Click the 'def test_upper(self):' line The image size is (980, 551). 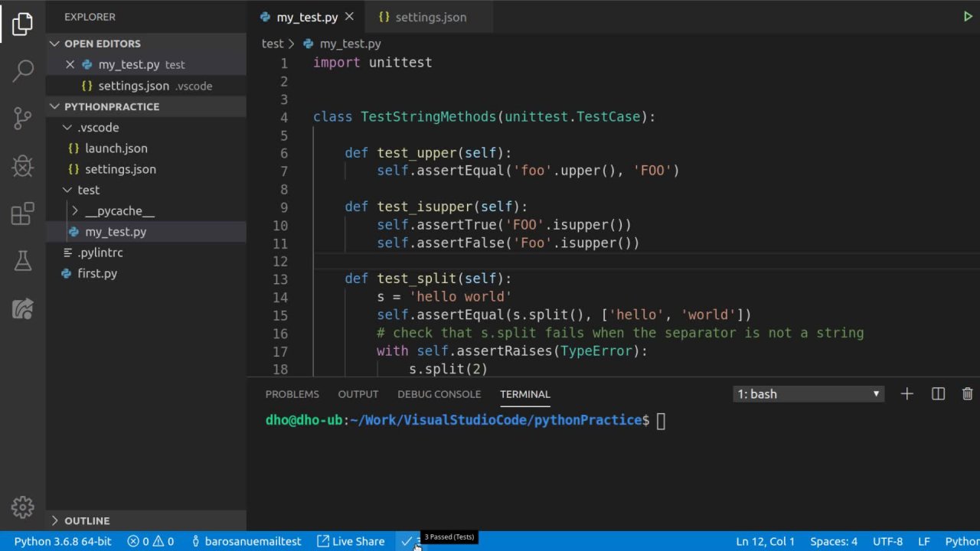pyautogui.click(x=428, y=153)
